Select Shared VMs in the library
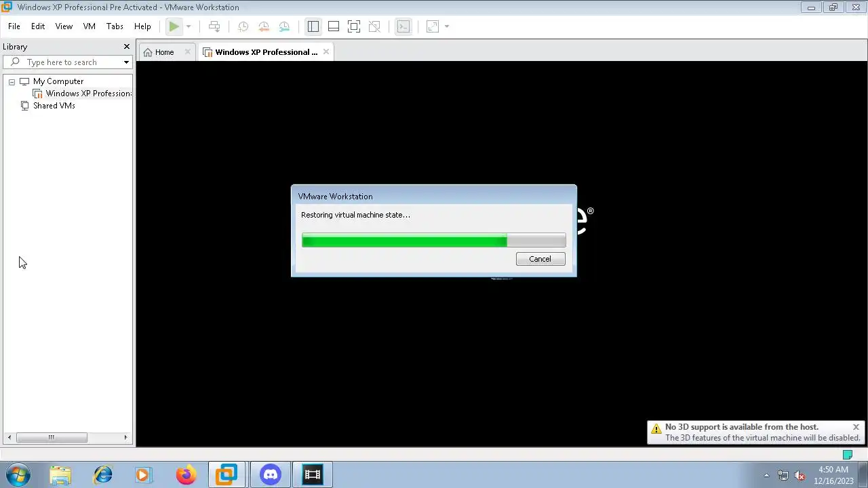This screenshot has width=868, height=488. pos(54,106)
